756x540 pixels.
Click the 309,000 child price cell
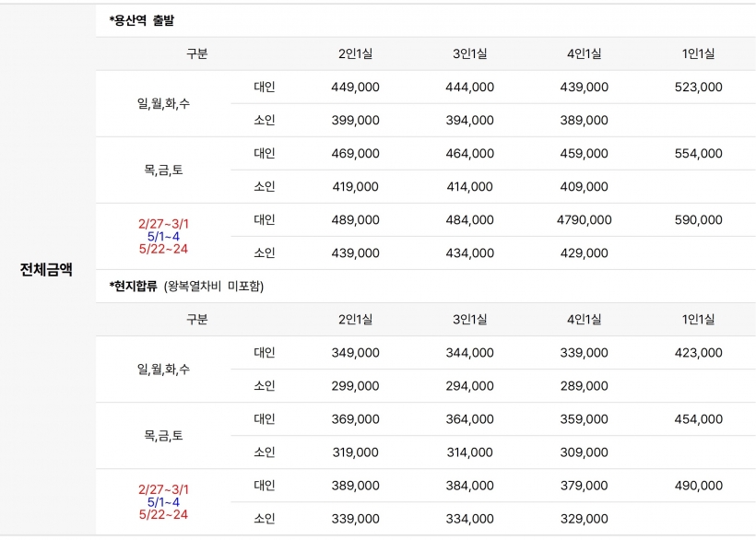(x=584, y=452)
